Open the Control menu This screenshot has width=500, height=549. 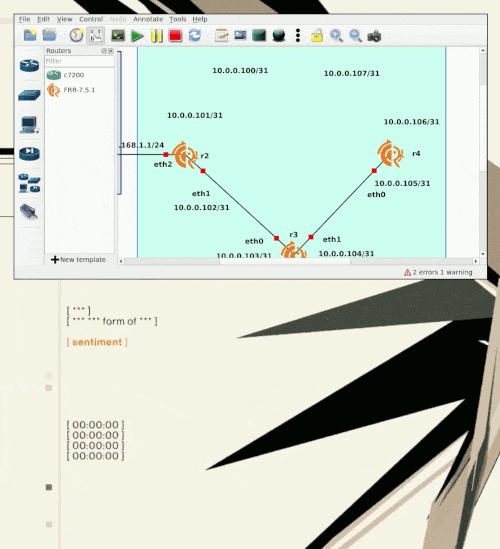(91, 19)
